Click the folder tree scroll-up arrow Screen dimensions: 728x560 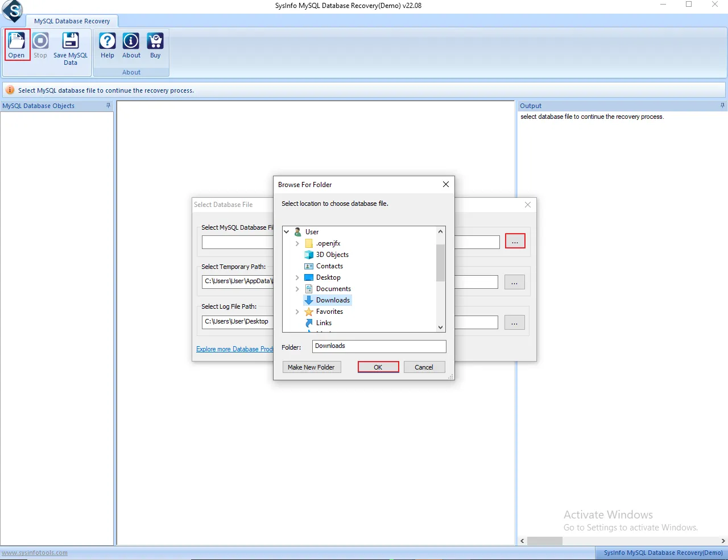[x=440, y=232]
